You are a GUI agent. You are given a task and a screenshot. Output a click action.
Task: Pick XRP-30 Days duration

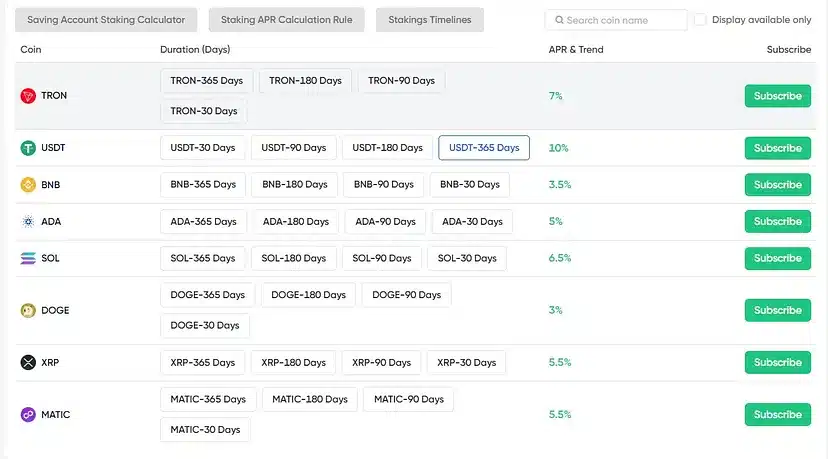click(x=467, y=363)
